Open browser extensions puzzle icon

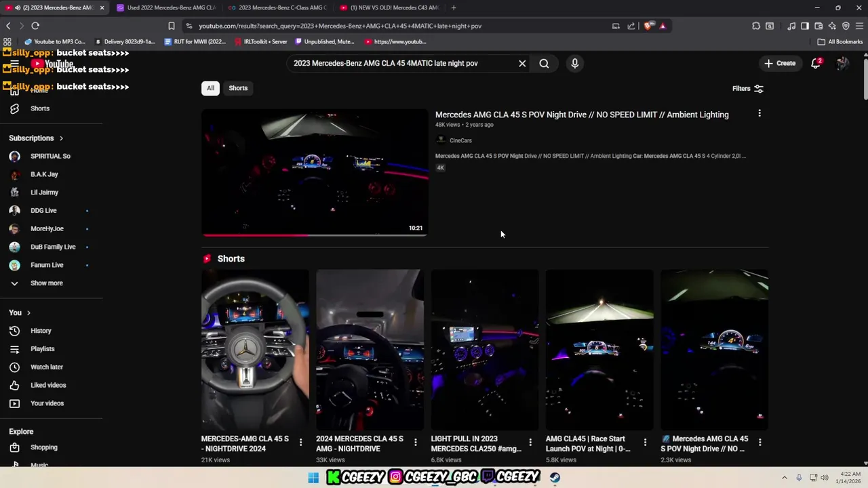[756, 26]
